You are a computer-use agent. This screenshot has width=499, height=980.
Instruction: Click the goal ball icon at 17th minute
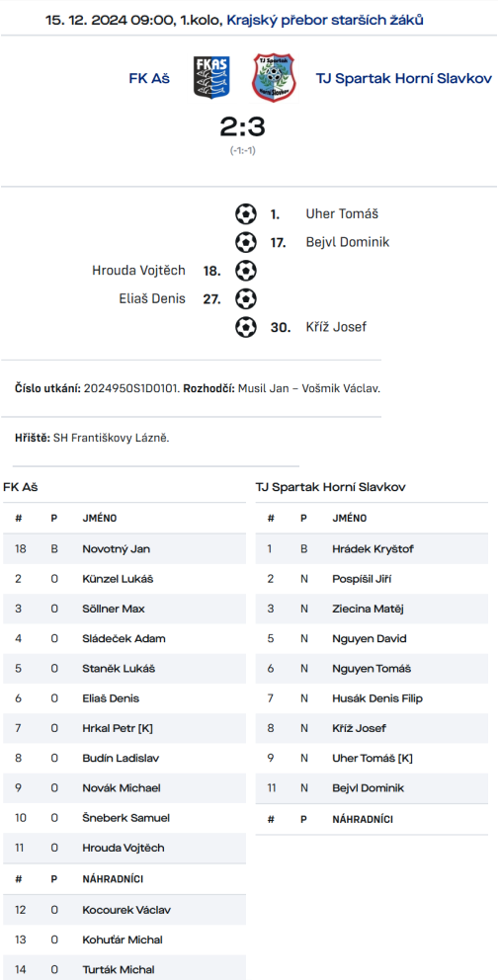click(x=246, y=242)
